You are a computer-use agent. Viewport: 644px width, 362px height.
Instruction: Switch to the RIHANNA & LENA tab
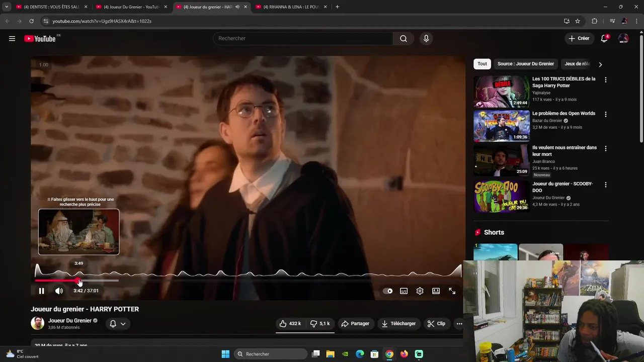(291, 7)
